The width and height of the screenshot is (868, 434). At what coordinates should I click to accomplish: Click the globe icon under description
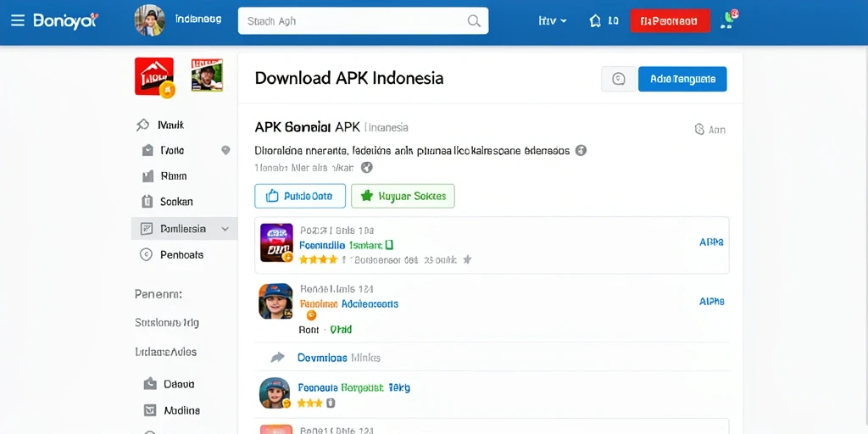[x=366, y=167]
